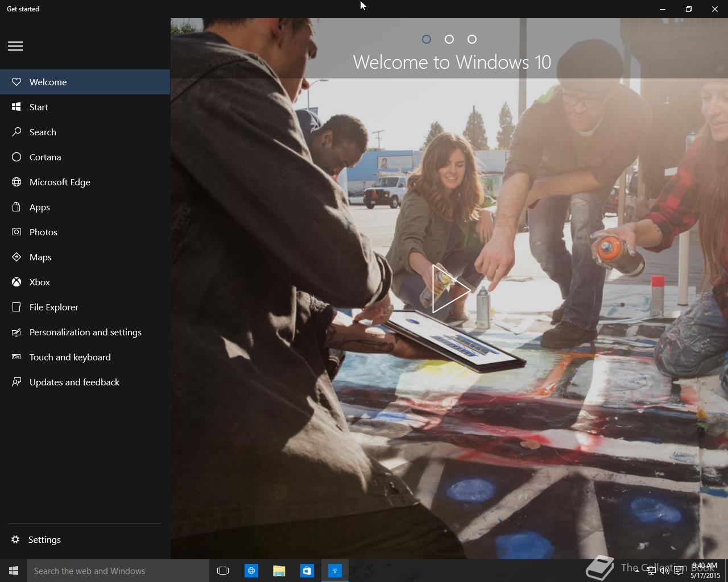Screen dimensions: 728x582
Task: Open the Search section
Action: pos(85,132)
